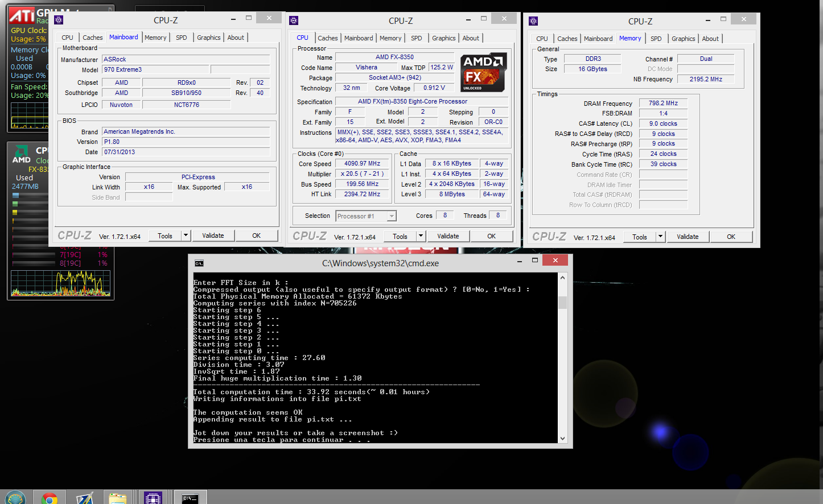The width and height of the screenshot is (823, 504).
Task: Select the Level 3 cache '8 MBytes'
Action: pyautogui.click(x=452, y=194)
